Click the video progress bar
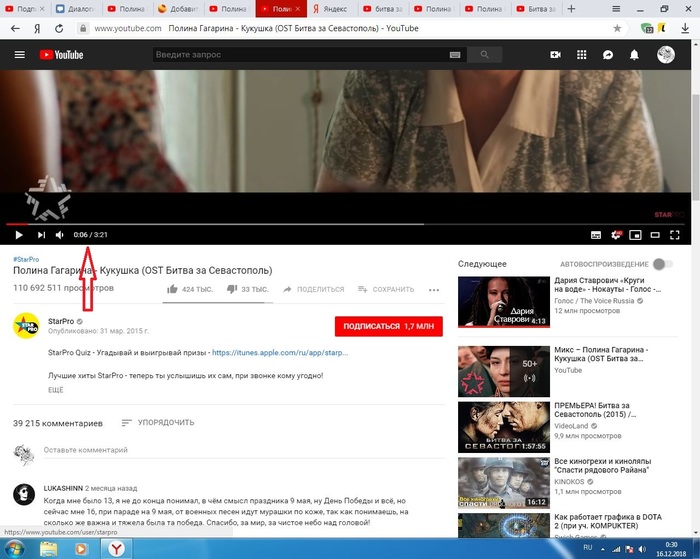The image size is (700, 559). pyautogui.click(x=300, y=224)
